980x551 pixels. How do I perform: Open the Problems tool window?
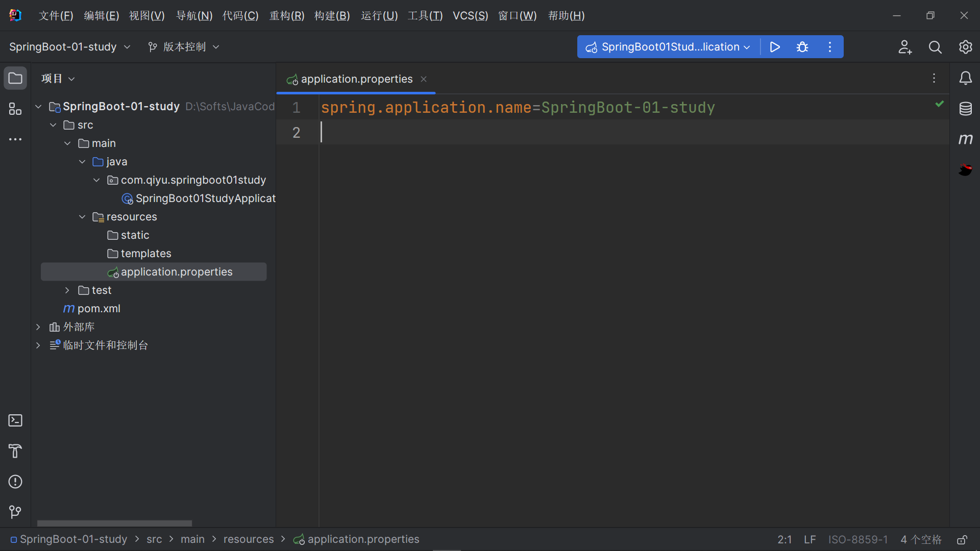[15, 482]
